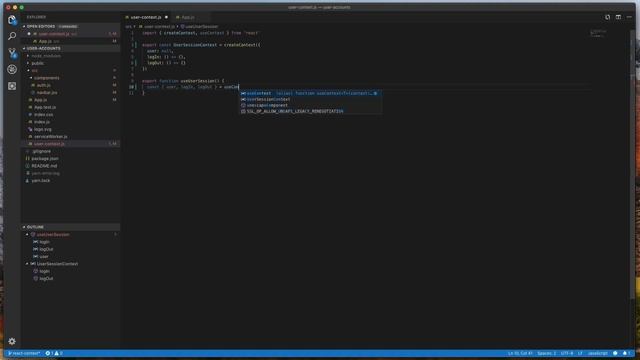Change indentation via Spaces status item
This screenshot has height=360, width=640.
coord(547,353)
